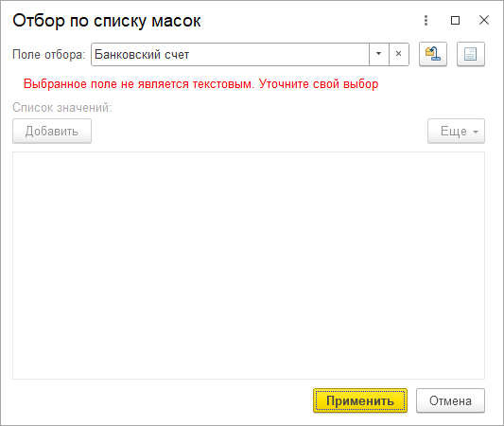Click the folder-with-arrow load icon button
This screenshot has width=504, height=426.
(x=433, y=54)
